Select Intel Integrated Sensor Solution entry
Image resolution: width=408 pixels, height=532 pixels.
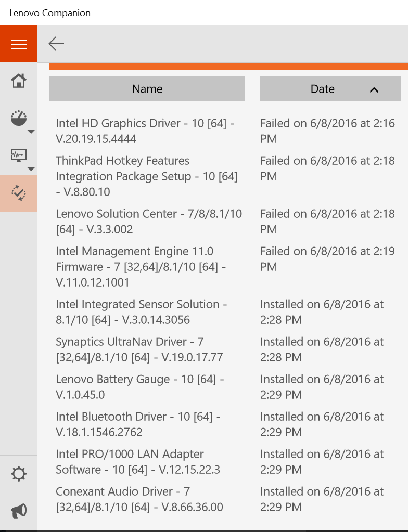tap(141, 312)
